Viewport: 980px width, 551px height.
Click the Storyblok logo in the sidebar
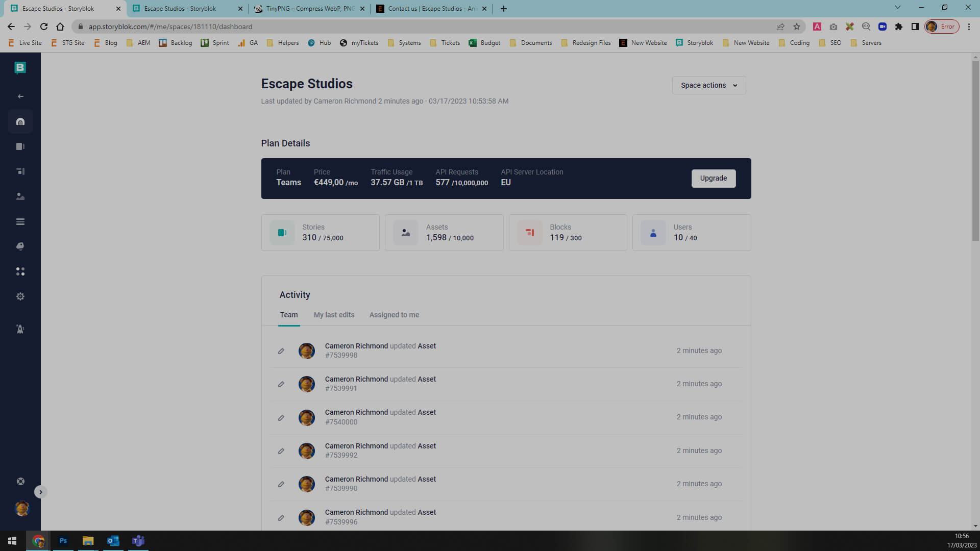[x=20, y=67]
